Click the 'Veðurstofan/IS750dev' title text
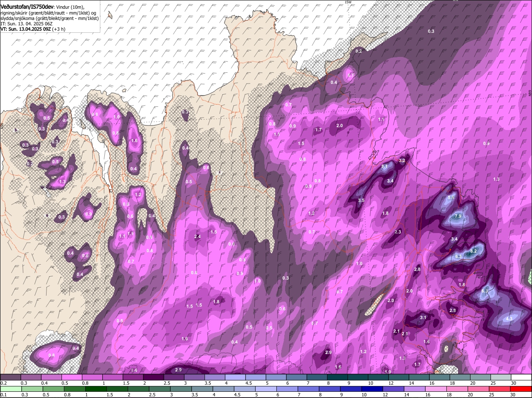This screenshot has width=532, height=398. [27, 6]
